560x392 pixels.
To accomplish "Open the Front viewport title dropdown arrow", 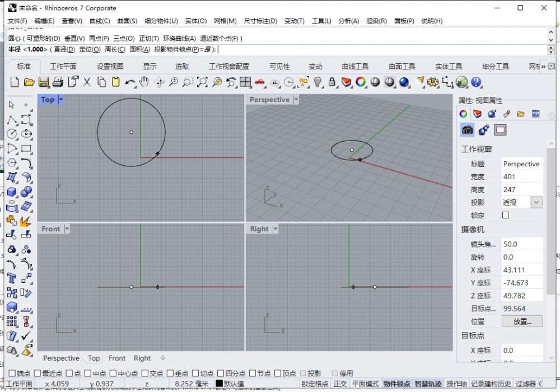I will click(x=67, y=229).
